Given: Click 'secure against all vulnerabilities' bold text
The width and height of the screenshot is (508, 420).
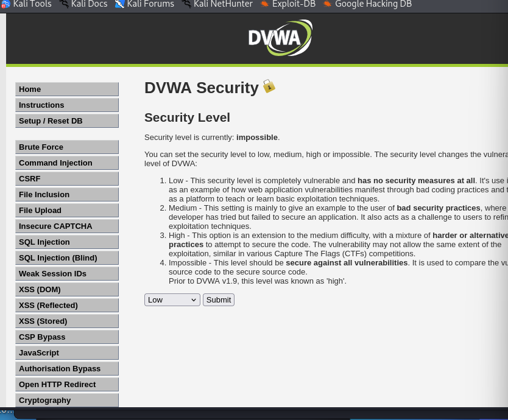Looking at the screenshot, I should (347, 262).
